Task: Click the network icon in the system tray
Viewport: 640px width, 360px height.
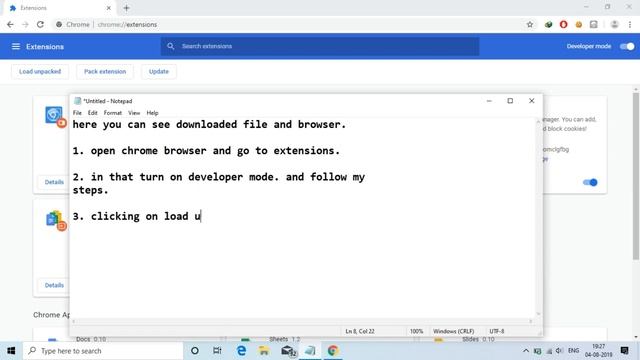Action: point(549,351)
